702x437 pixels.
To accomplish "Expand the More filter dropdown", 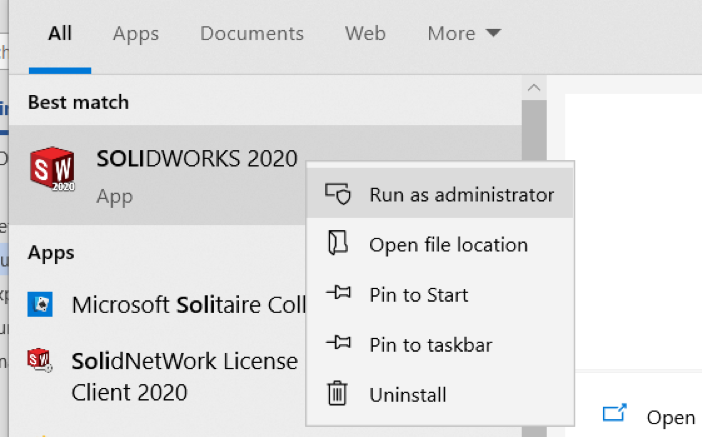I will click(464, 34).
